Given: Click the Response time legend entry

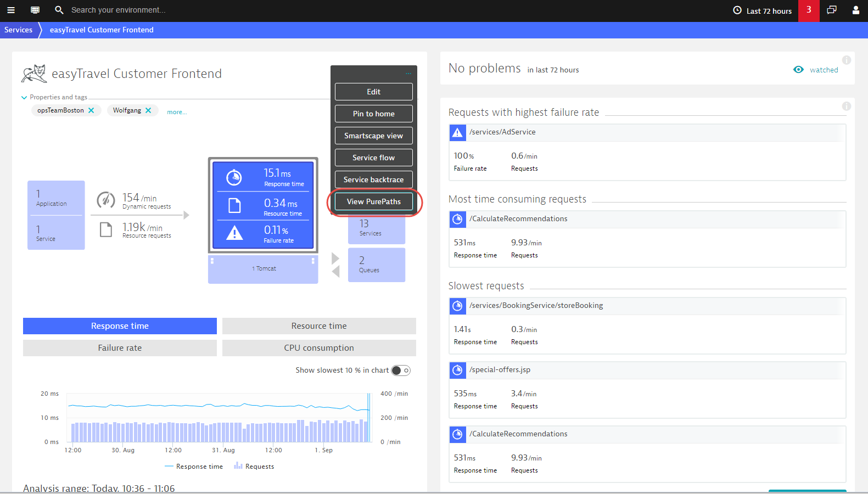Looking at the screenshot, I should click(194, 467).
